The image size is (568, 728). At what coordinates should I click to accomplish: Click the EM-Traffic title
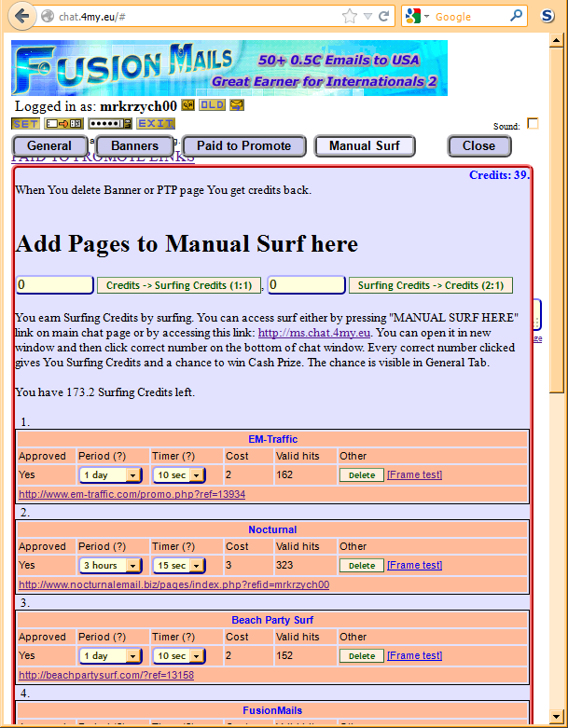click(x=272, y=439)
